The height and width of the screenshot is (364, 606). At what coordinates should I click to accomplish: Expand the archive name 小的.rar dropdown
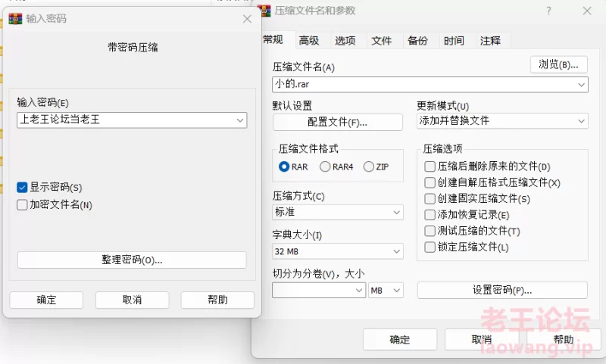pos(581,85)
